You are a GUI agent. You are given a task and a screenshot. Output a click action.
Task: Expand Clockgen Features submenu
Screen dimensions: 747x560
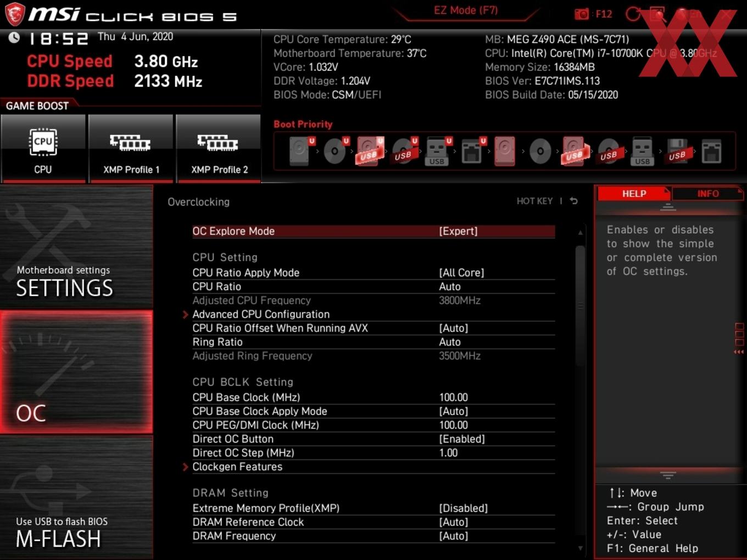(x=237, y=467)
